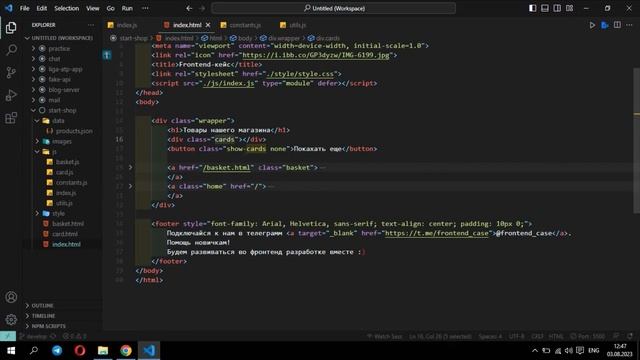Unfold the home anchor tag code block

(130, 186)
